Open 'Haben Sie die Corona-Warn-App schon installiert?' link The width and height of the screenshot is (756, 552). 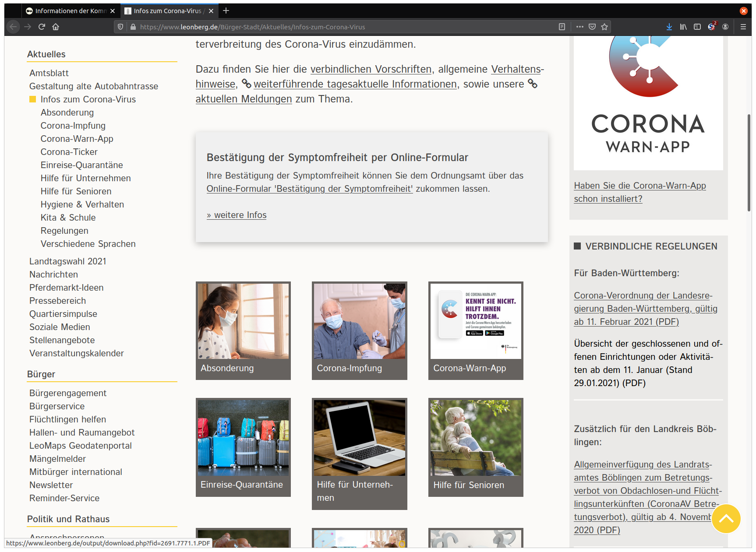(640, 192)
